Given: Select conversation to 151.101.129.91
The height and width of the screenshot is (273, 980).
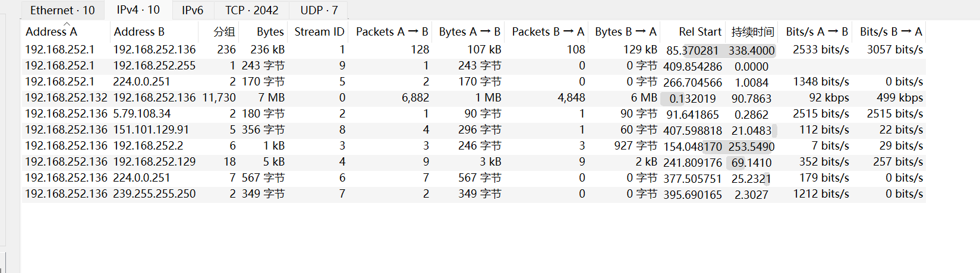Looking at the screenshot, I should click(151, 130).
